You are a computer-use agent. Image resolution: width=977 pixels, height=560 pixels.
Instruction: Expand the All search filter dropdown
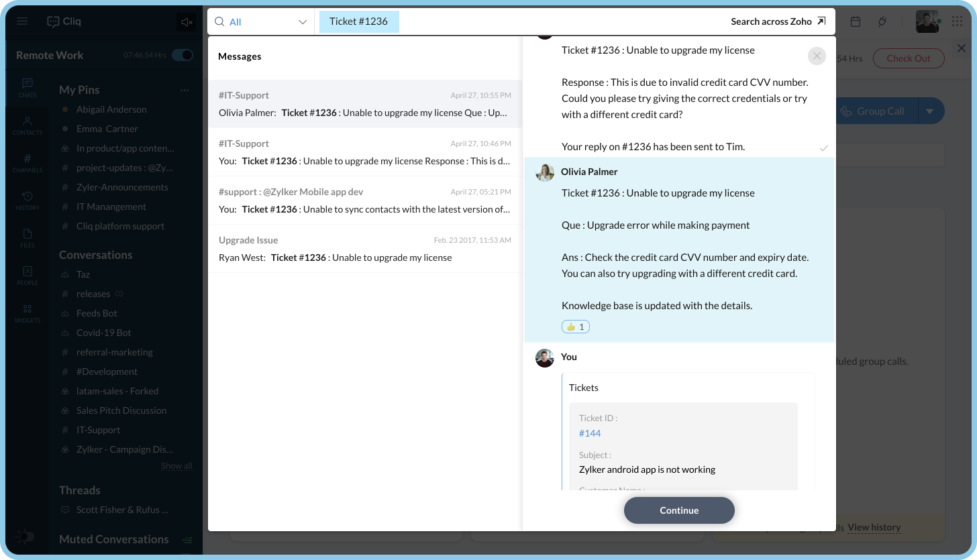(x=261, y=21)
